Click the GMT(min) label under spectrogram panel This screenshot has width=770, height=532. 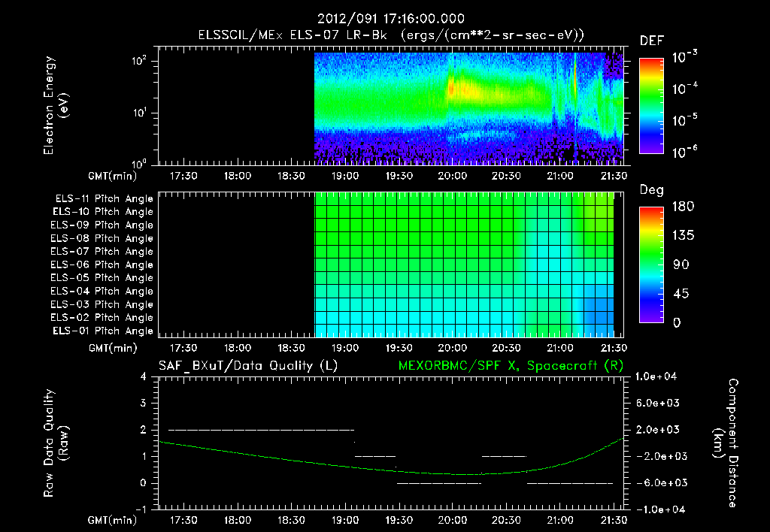click(x=113, y=176)
